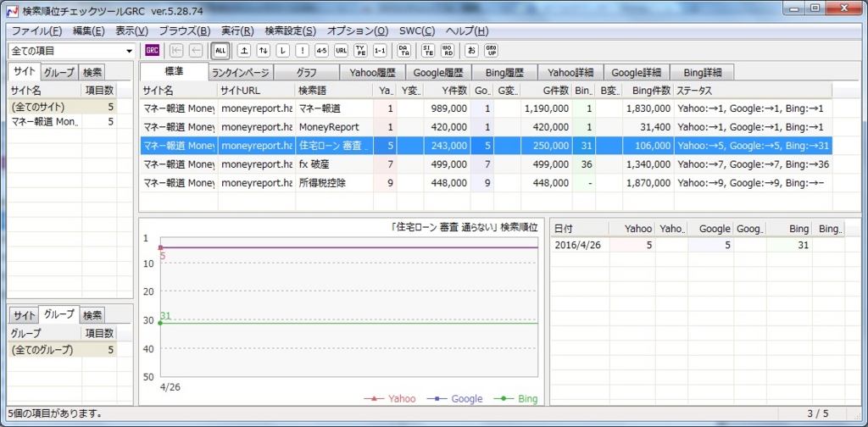The image size is (868, 427).
Task: Click the jump-to-first arrow toolbar icon
Action: tap(176, 51)
